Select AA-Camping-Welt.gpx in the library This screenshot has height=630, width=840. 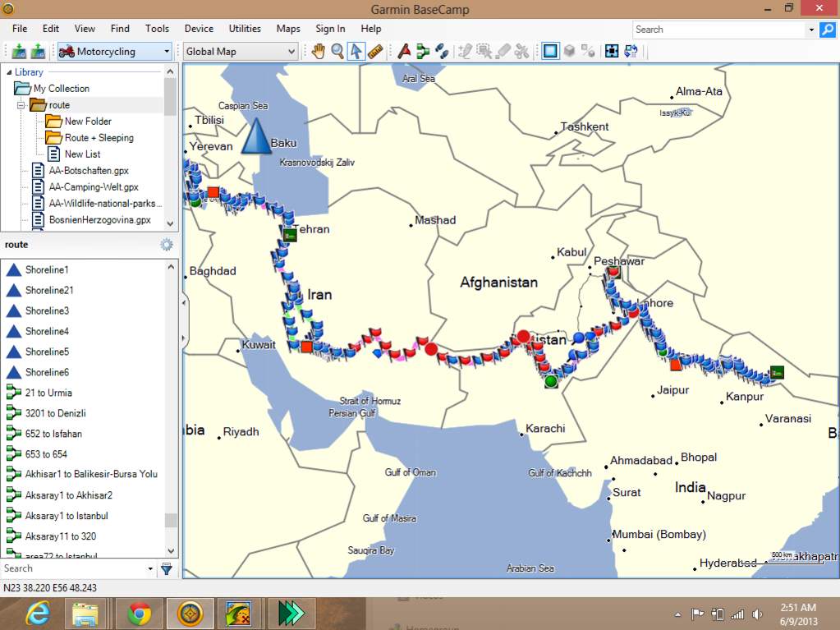point(94,187)
